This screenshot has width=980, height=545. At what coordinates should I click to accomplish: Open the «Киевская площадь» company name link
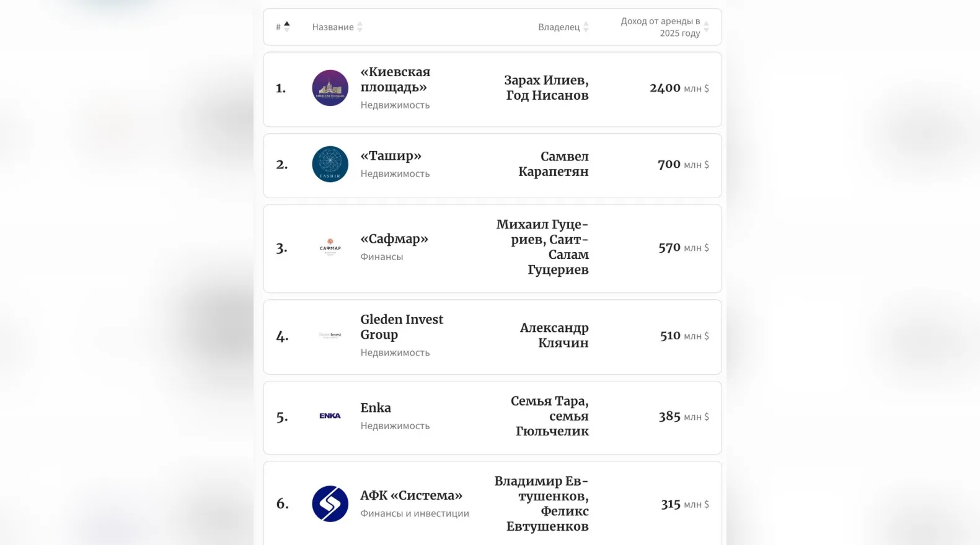(x=395, y=80)
